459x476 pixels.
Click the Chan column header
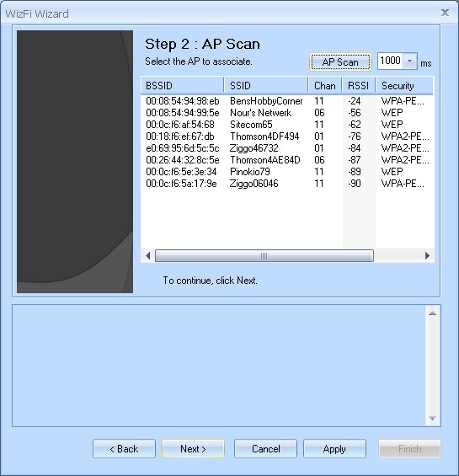(325, 86)
